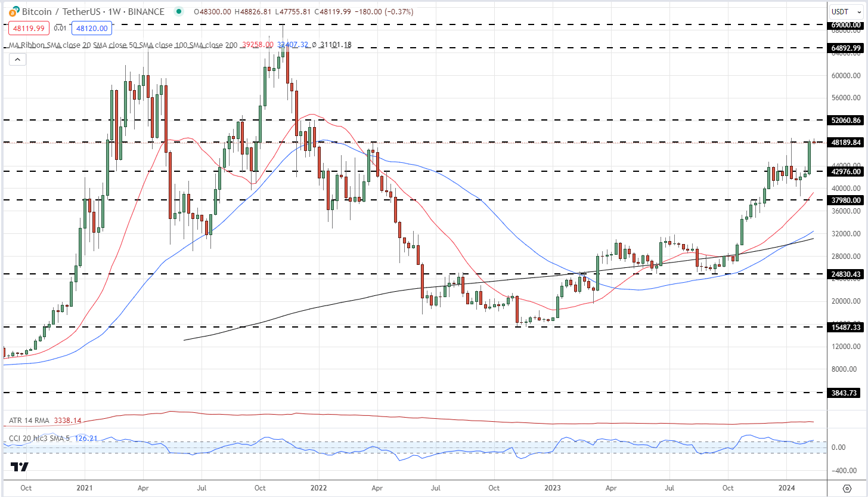This screenshot has height=497, width=868.
Task: Click the 42976.00 price level label
Action: point(846,171)
